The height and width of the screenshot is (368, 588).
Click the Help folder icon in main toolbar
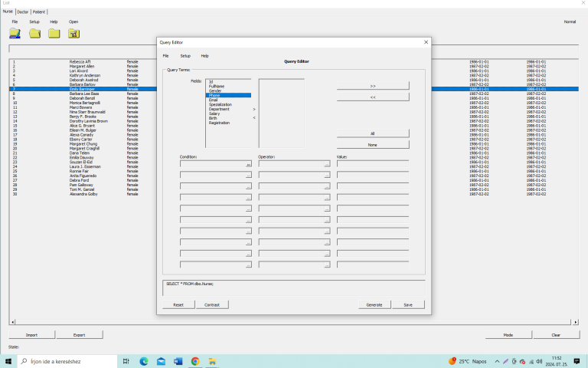point(54,34)
